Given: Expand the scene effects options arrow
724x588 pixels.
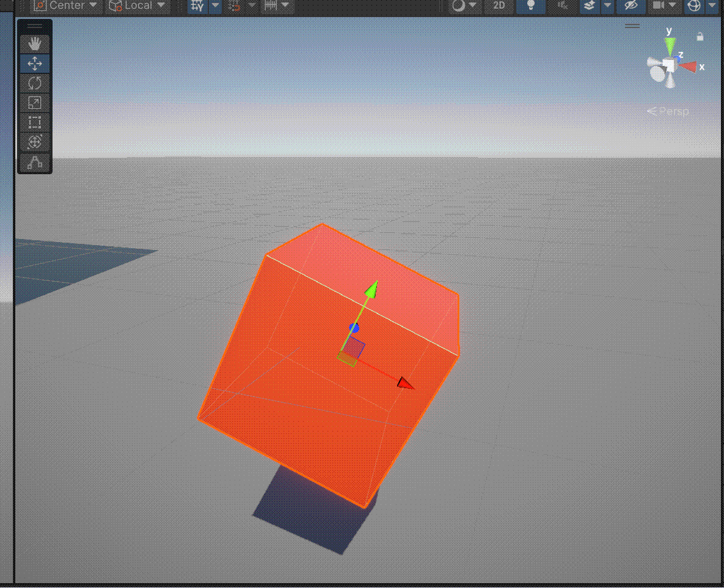Looking at the screenshot, I should [x=607, y=6].
